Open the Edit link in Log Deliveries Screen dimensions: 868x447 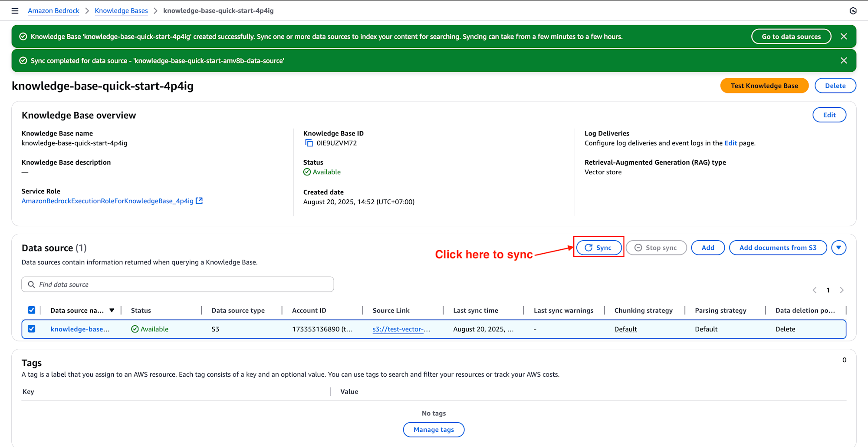click(730, 143)
